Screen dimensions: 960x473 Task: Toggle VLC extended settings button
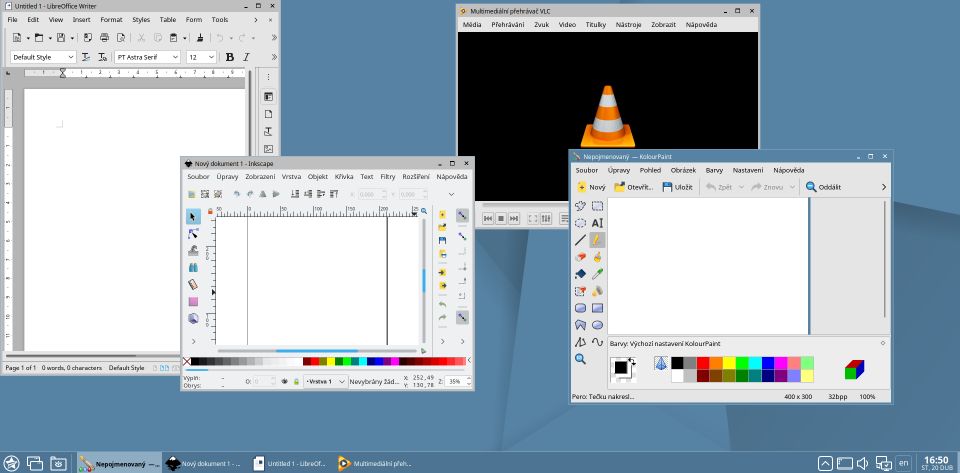546,218
